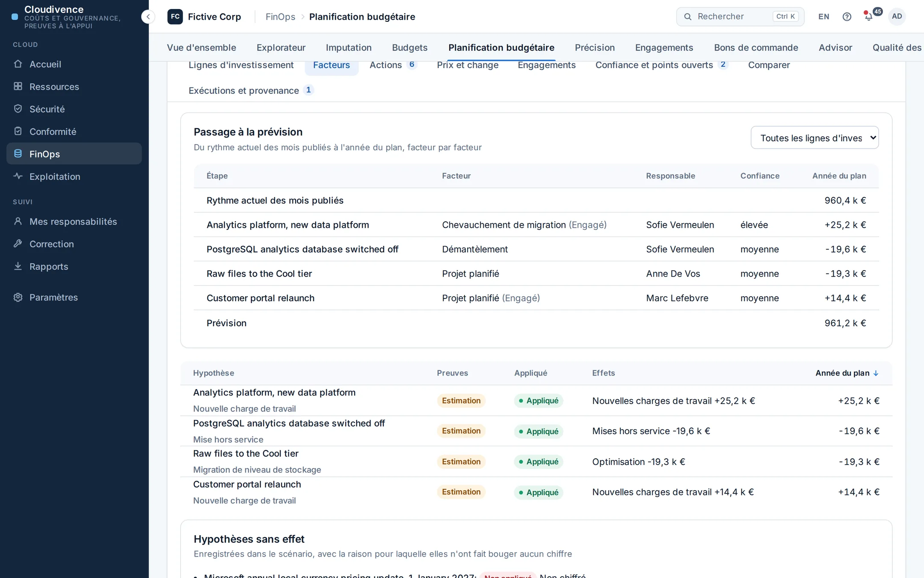
Task: Click the Accueil home icon
Action: (18, 64)
